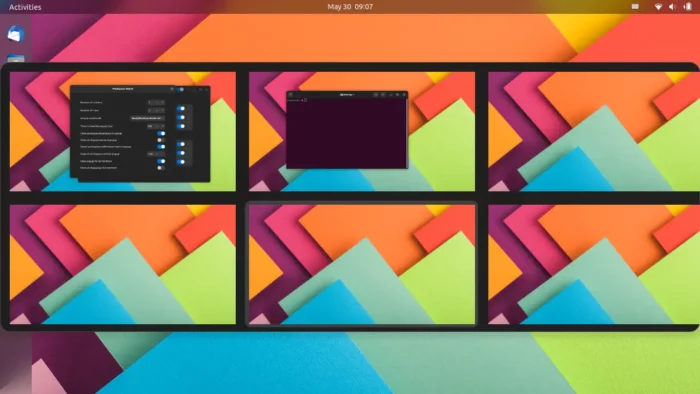This screenshot has height=394, width=700.
Task: Click the volume speaker icon in the top bar
Action: (672, 7)
